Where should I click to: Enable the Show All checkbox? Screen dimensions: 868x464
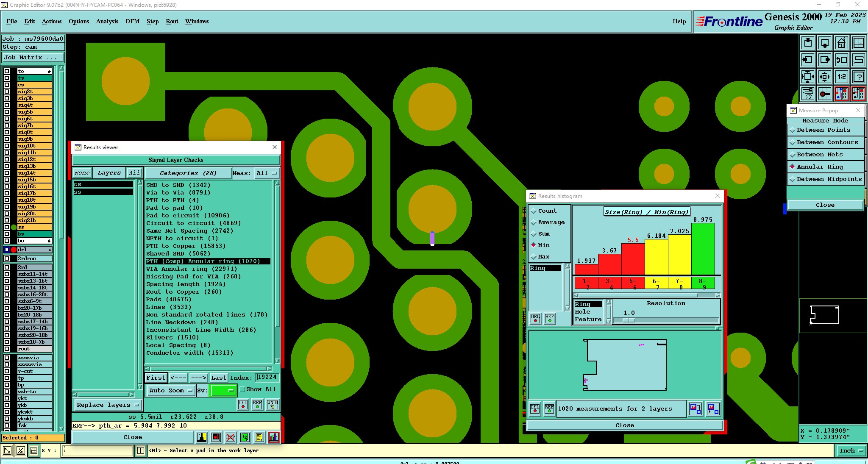pos(242,389)
